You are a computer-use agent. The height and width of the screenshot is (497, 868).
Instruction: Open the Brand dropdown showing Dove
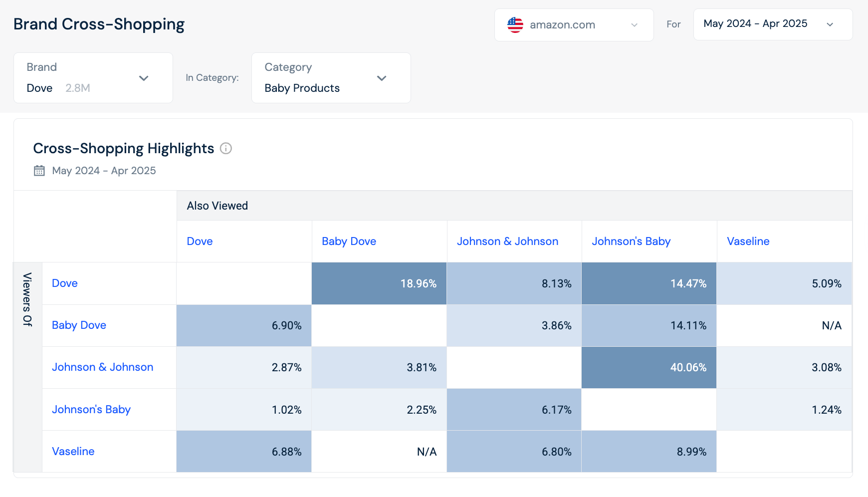coord(93,78)
